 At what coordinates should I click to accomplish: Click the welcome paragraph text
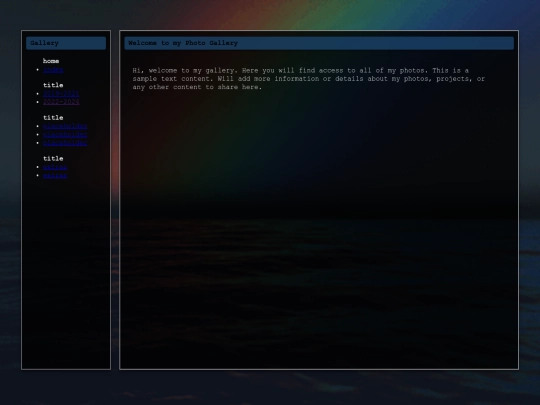click(x=309, y=79)
